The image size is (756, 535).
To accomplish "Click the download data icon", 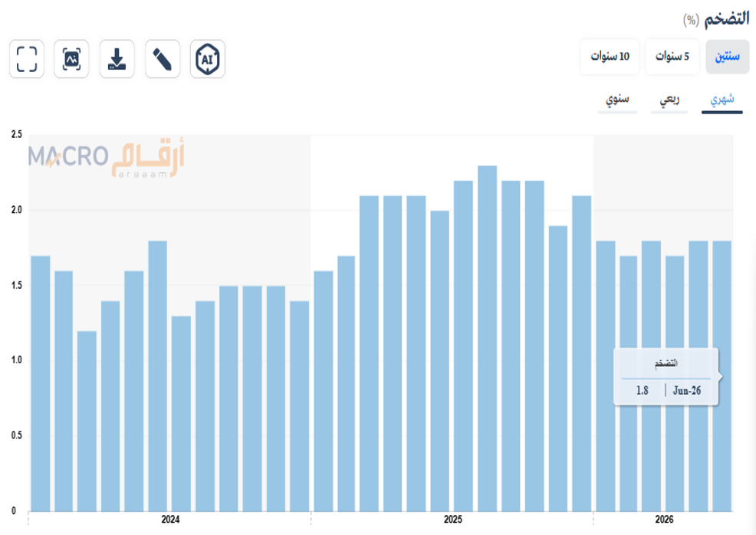I will coord(117,59).
